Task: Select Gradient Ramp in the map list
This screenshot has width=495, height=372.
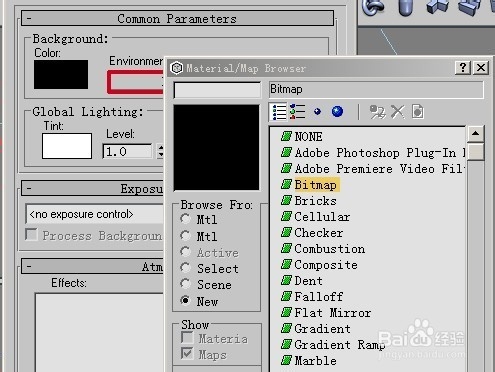Action: [340, 345]
